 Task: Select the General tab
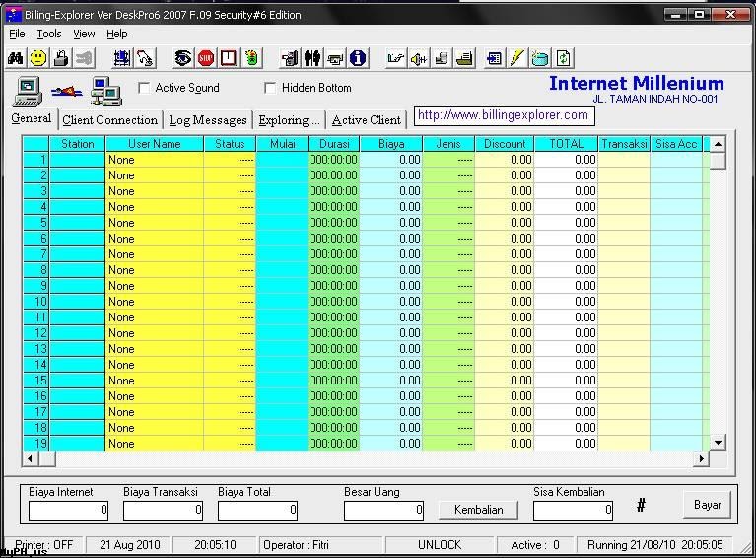[32, 118]
